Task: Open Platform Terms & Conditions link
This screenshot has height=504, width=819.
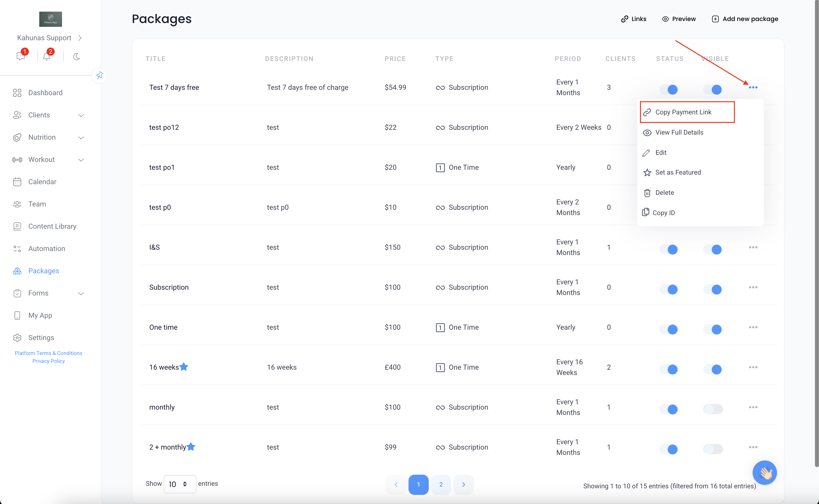Action: (x=48, y=353)
